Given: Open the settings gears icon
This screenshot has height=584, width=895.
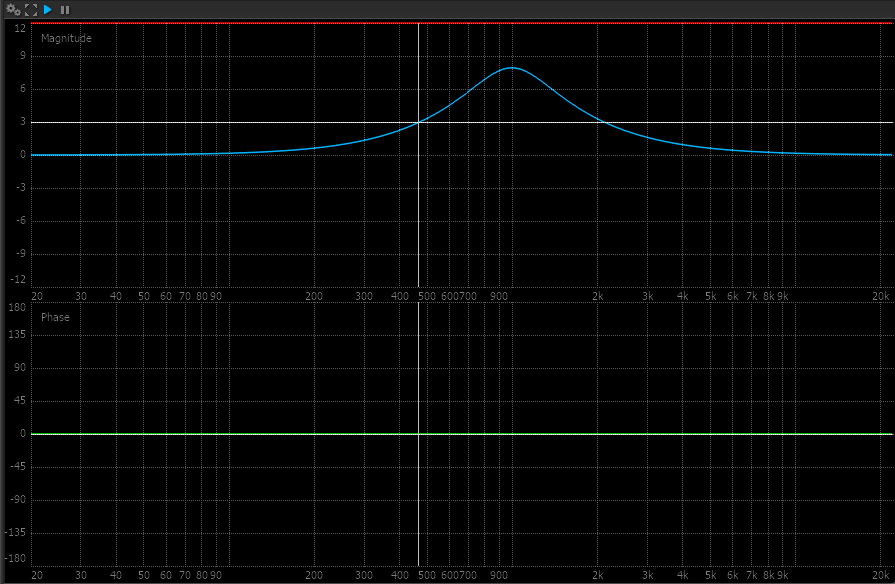Looking at the screenshot, I should [x=13, y=9].
